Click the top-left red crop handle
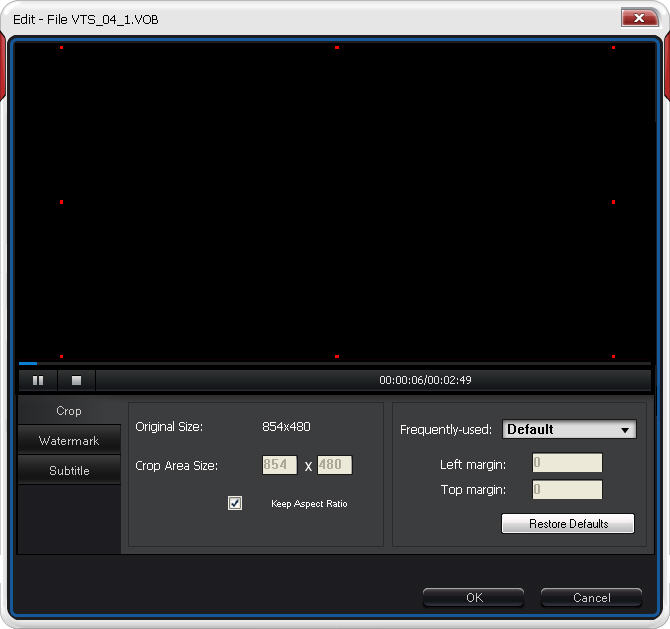This screenshot has width=670, height=629. [x=61, y=48]
